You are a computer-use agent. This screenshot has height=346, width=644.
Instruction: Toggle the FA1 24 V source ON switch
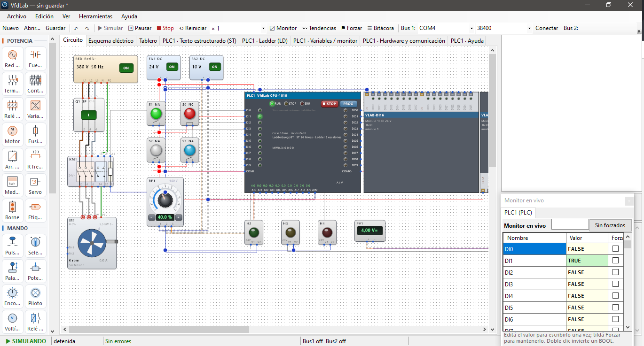172,67
